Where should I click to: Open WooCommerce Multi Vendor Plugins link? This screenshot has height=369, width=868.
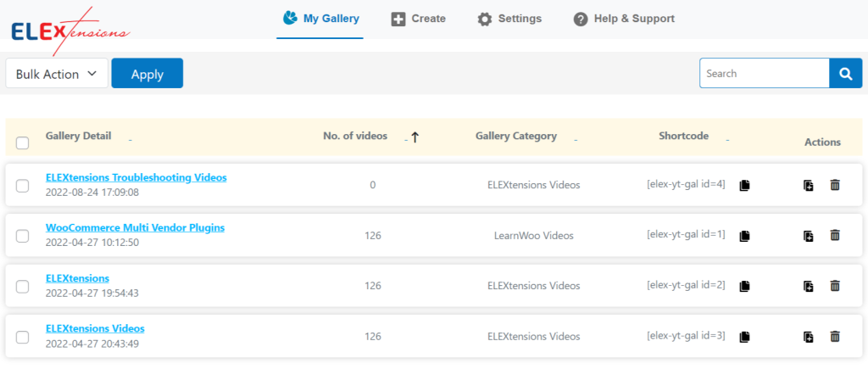point(135,227)
